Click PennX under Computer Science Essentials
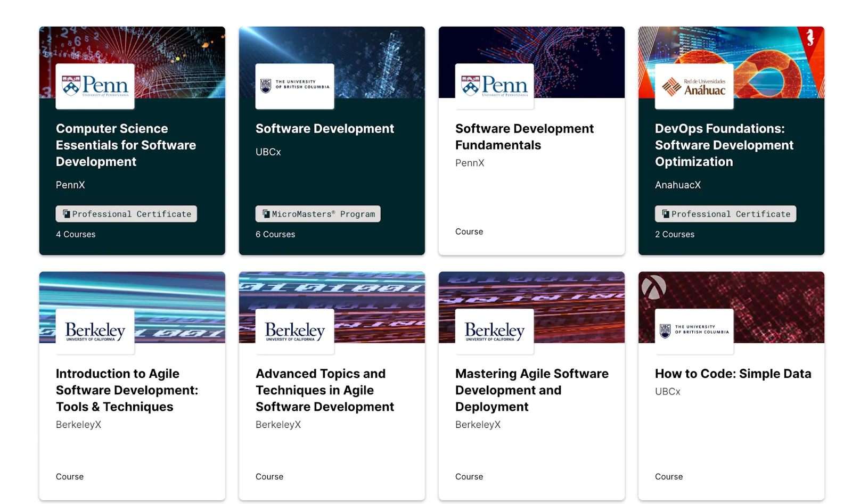The height and width of the screenshot is (504, 852). [70, 185]
